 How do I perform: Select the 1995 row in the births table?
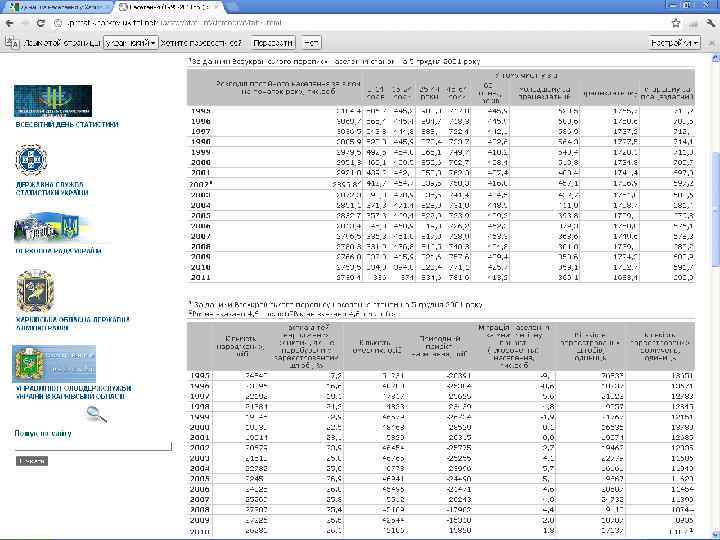441,376
